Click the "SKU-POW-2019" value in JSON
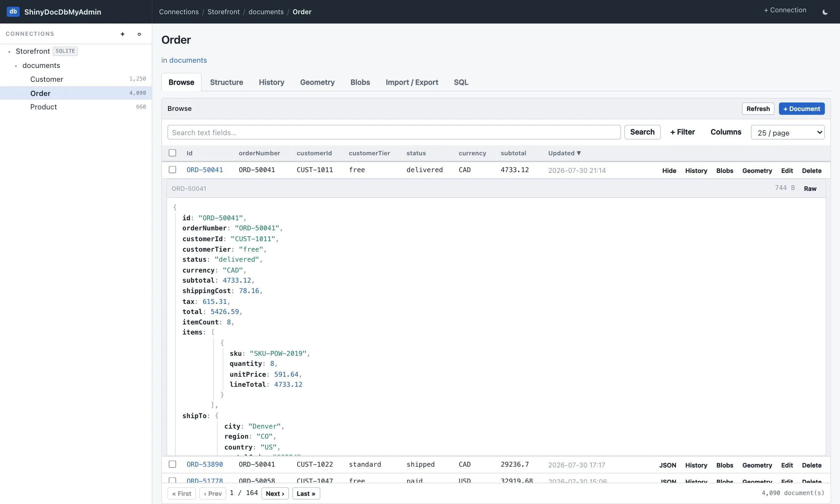Image resolution: width=840 pixels, height=504 pixels. pyautogui.click(x=278, y=353)
